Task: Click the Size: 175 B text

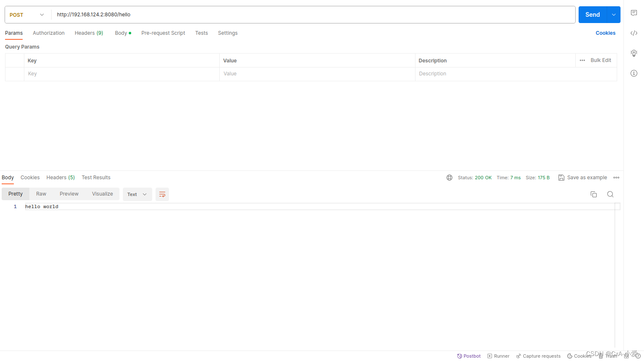Action: (538, 178)
